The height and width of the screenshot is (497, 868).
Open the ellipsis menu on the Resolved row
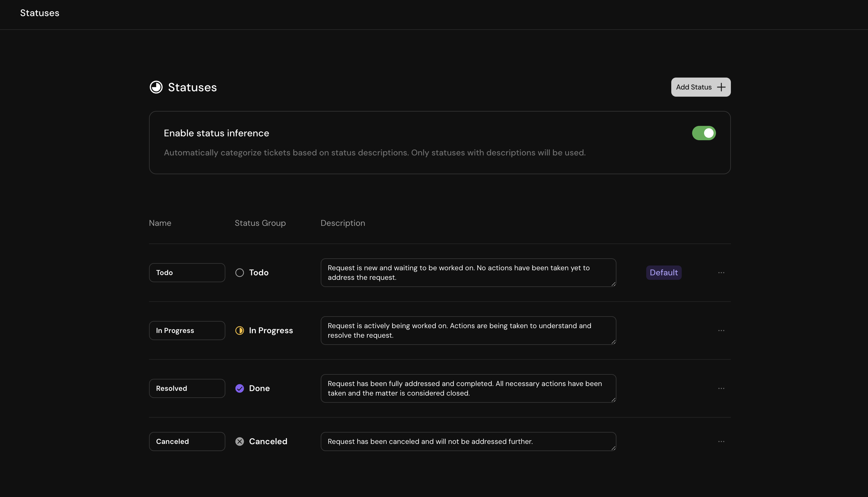click(721, 388)
